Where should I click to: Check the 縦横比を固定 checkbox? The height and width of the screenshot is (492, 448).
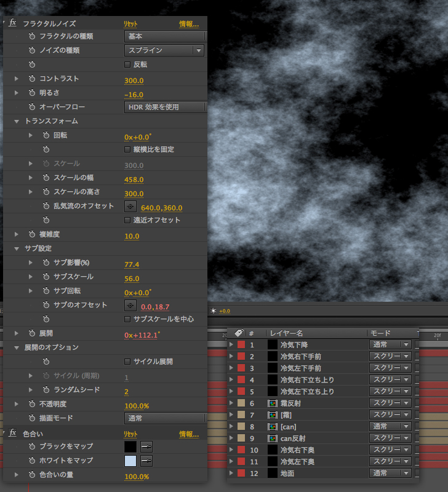point(127,149)
